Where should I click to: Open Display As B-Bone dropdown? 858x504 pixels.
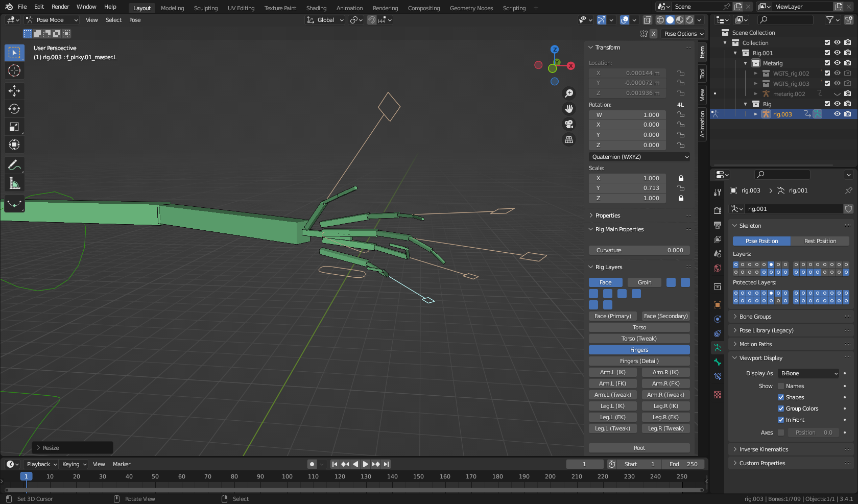[x=808, y=373]
